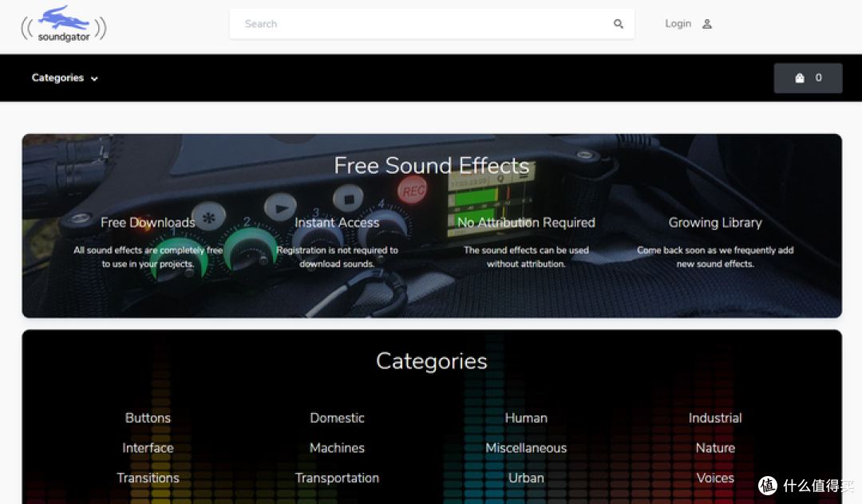Click the magnifier search icon

tap(619, 24)
